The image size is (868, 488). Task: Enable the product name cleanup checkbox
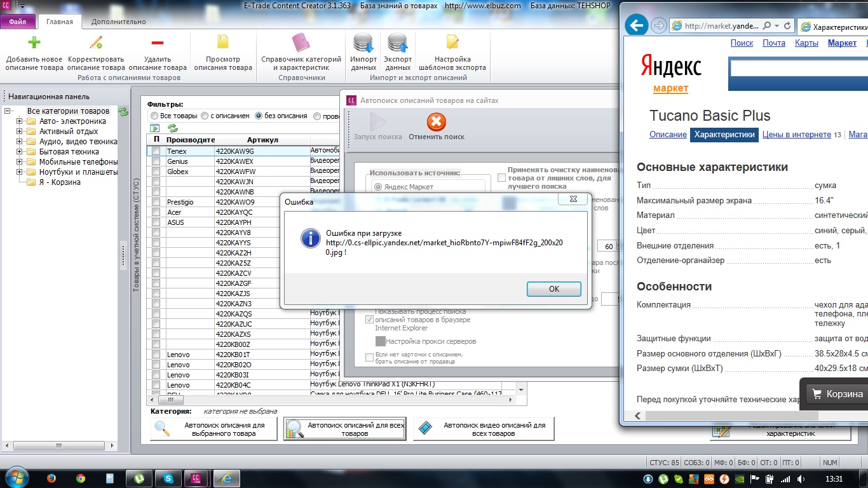click(502, 178)
